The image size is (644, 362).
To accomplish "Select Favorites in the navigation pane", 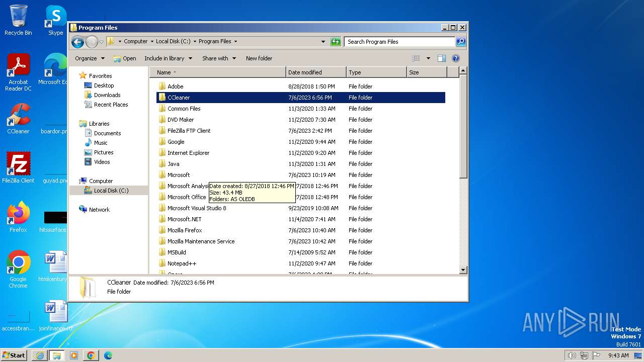I will click(100, 76).
